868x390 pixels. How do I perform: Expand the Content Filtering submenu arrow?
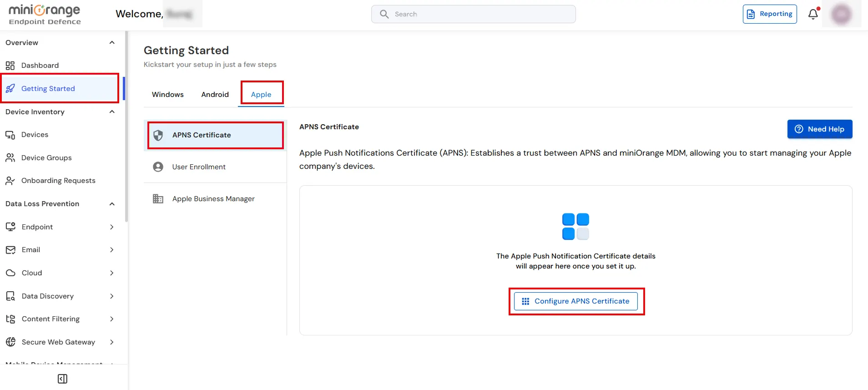coord(112,319)
